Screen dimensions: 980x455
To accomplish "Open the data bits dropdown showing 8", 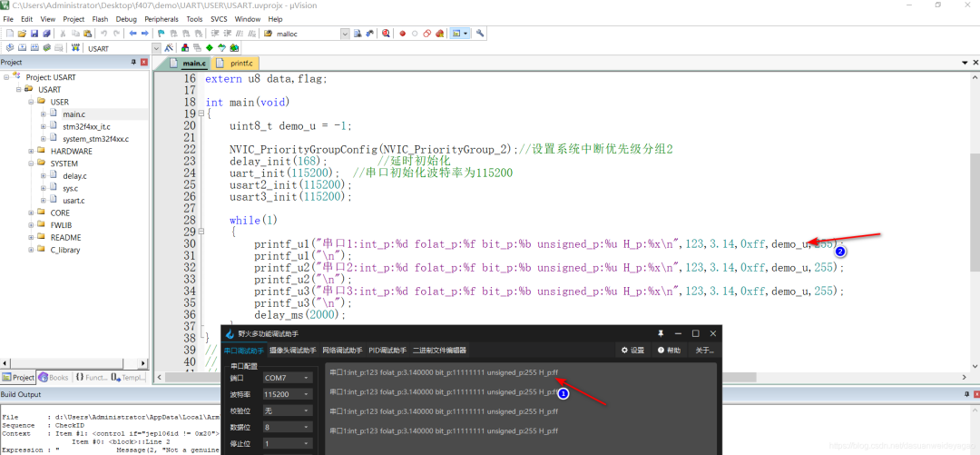I will tap(288, 427).
